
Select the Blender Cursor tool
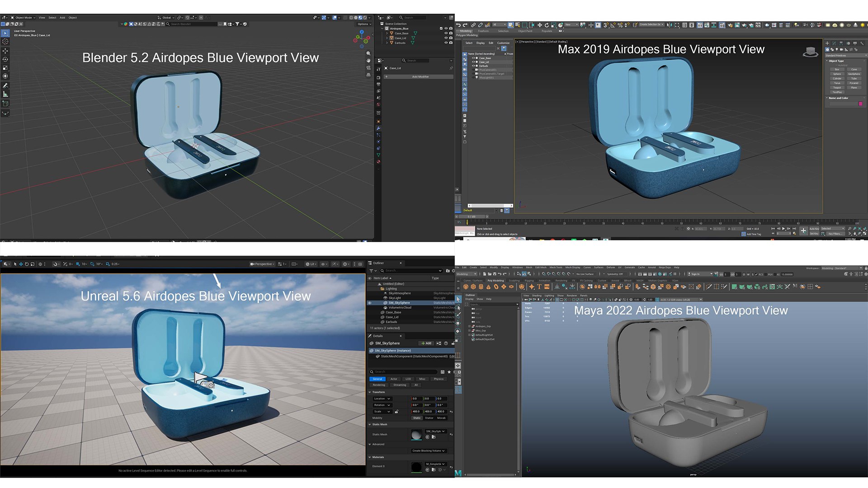coord(5,42)
